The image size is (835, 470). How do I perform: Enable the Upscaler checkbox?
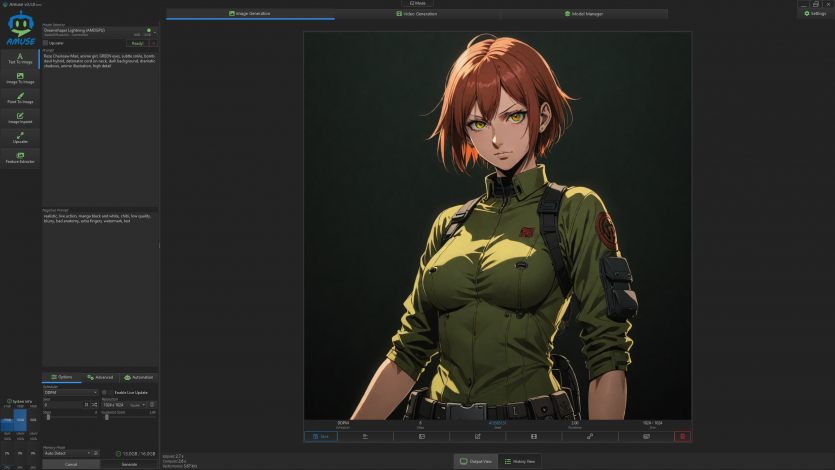point(45,43)
